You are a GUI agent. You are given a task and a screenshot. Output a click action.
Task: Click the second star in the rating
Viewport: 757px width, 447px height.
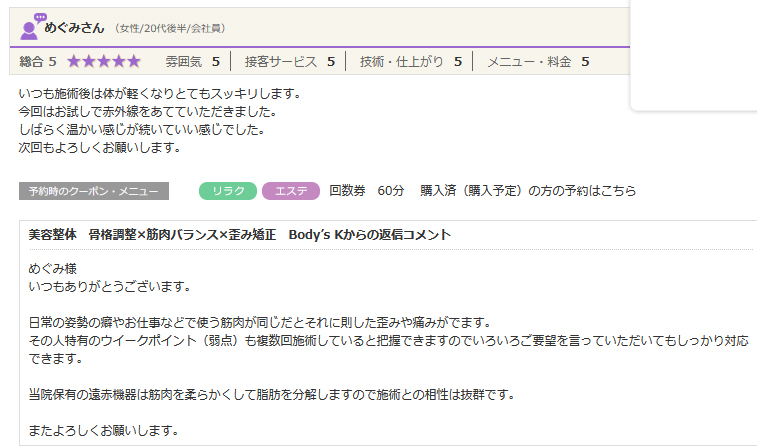pos(89,62)
